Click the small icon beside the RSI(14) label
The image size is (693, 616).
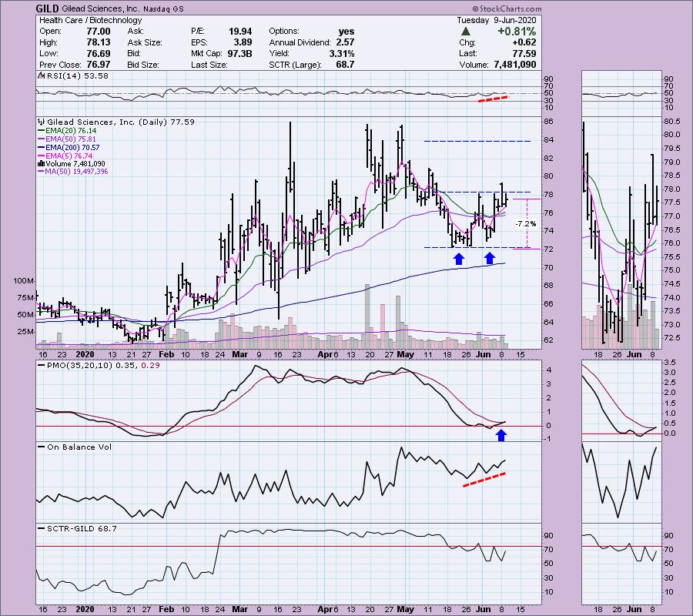click(x=42, y=75)
